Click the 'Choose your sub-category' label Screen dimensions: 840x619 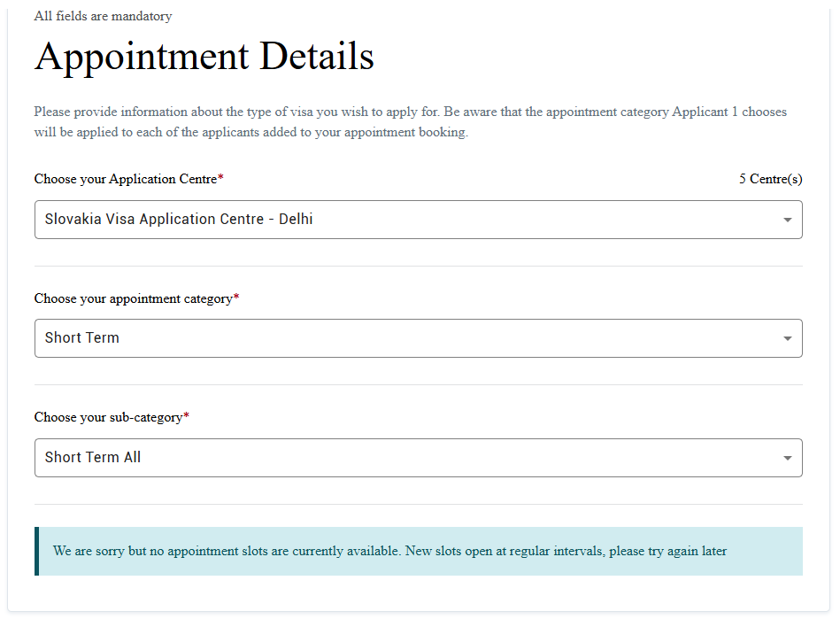point(108,417)
